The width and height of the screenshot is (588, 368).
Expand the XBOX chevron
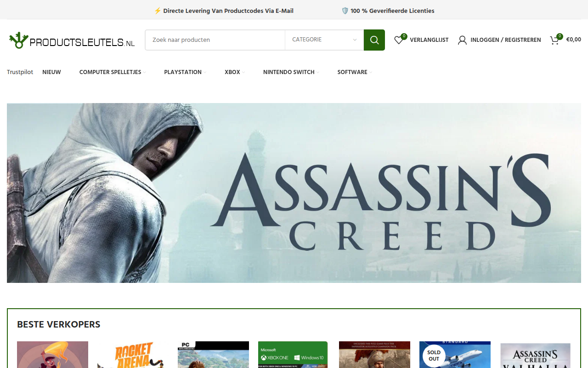[243, 72]
